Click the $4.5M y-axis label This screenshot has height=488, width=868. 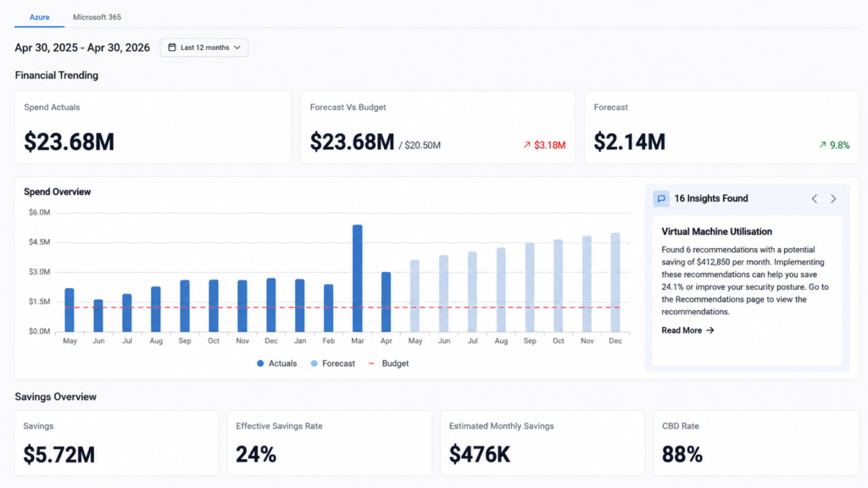pyautogui.click(x=39, y=242)
